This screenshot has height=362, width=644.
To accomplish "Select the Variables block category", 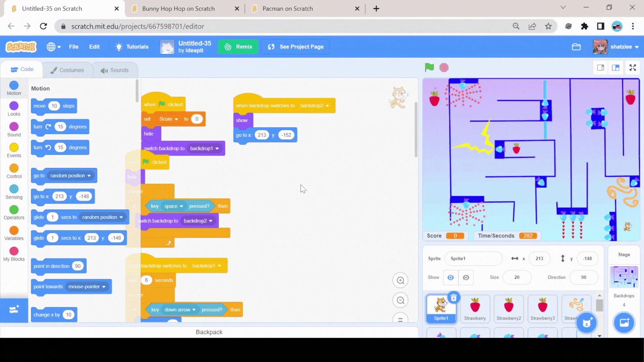I will click(x=14, y=233).
